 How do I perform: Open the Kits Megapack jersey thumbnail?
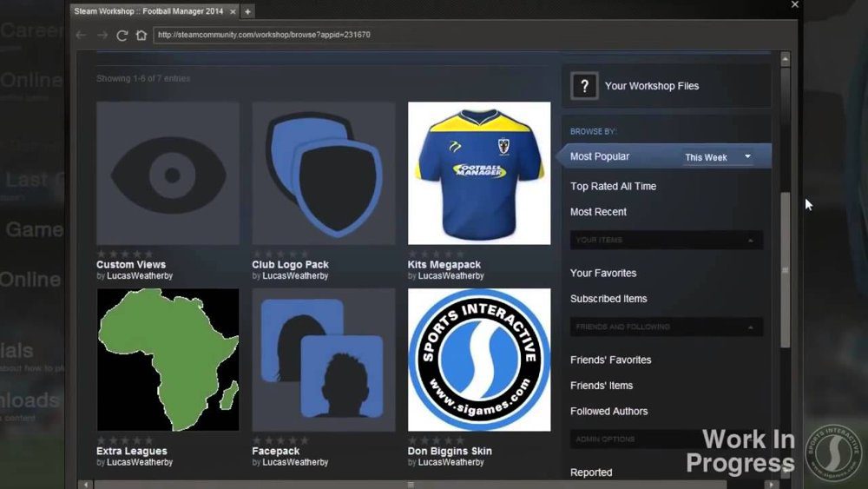pyautogui.click(x=479, y=174)
